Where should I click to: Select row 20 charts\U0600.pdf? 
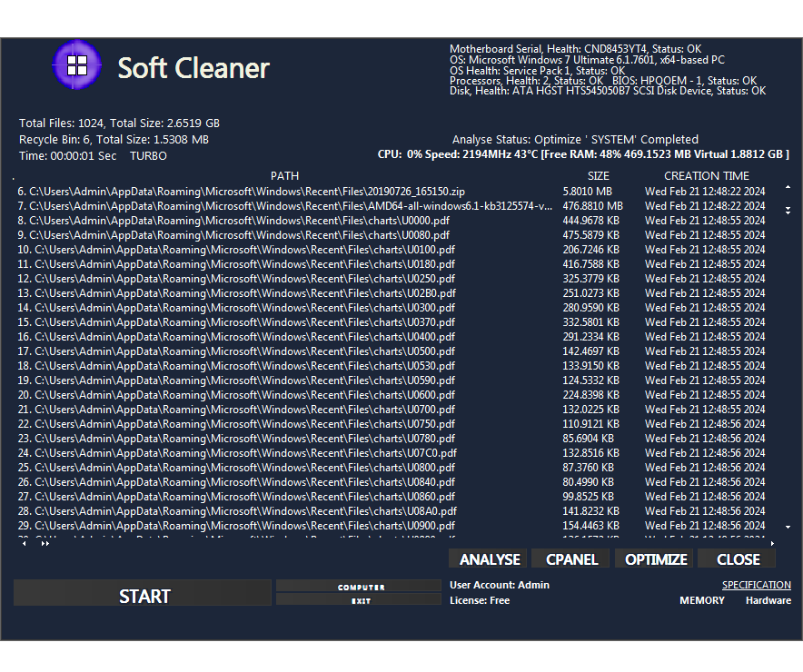(x=392, y=395)
